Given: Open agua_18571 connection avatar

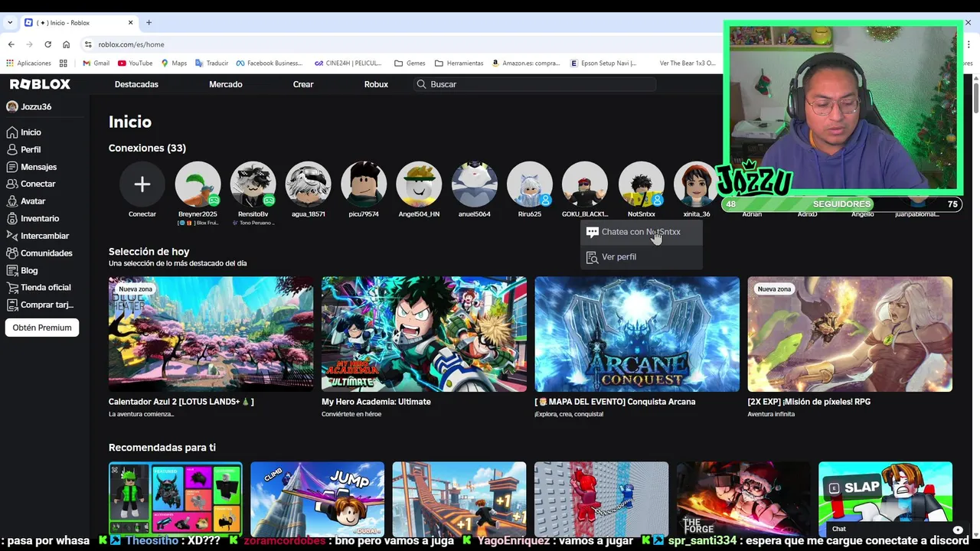Looking at the screenshot, I should pos(309,184).
